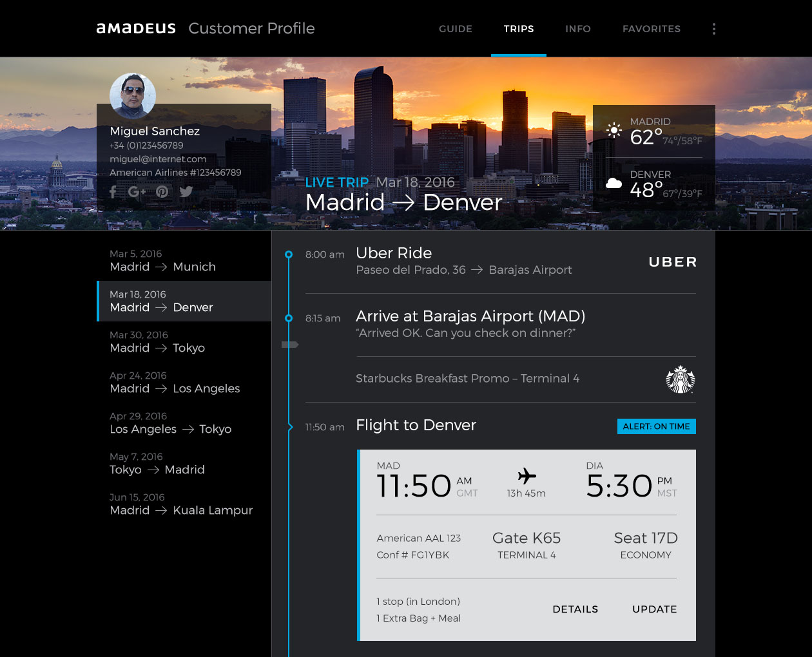Screen dimensions: 812x657
Task: Click the Gate K65 text
Action: pyautogui.click(x=527, y=538)
